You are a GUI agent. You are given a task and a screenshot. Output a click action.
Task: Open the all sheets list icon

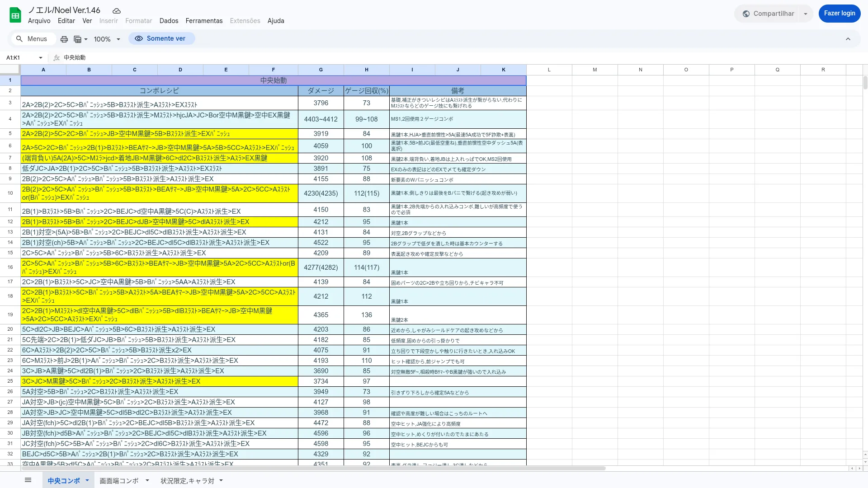(x=28, y=480)
